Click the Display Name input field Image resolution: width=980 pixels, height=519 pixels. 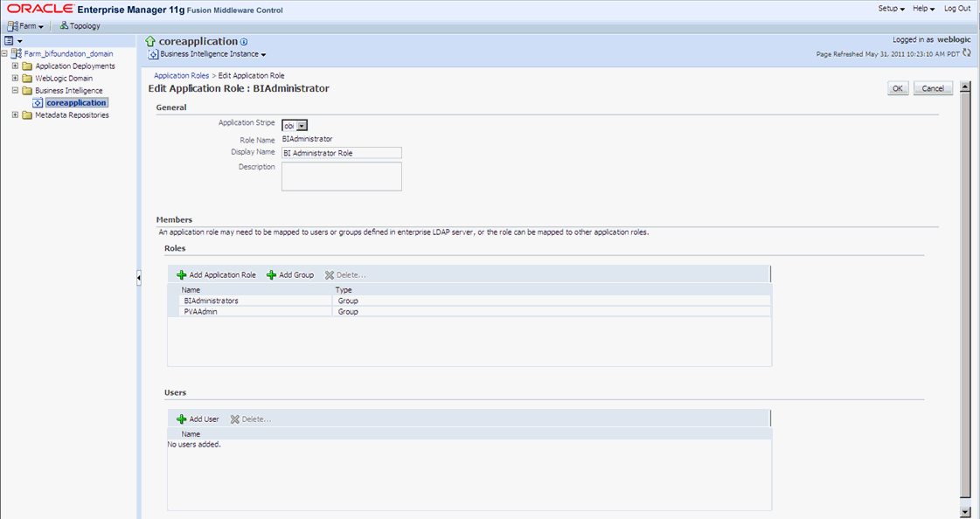[x=341, y=153]
